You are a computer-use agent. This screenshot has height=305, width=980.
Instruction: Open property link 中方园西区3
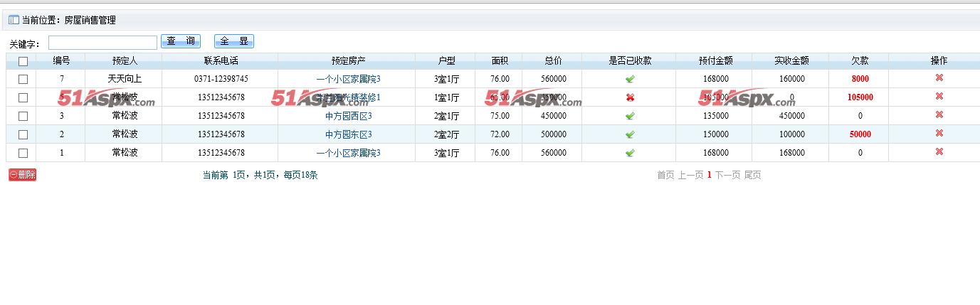[x=348, y=116]
